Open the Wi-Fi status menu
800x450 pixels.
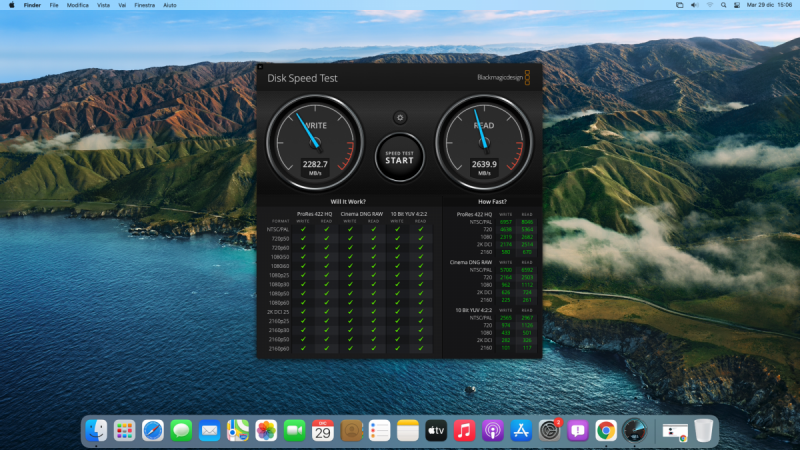coord(710,5)
